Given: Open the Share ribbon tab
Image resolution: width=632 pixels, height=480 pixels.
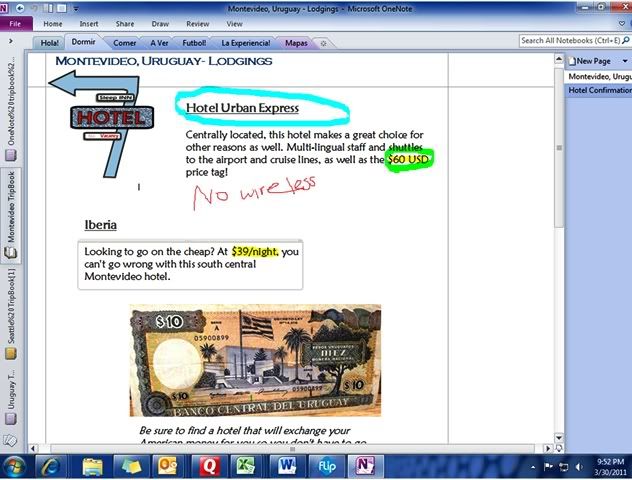Looking at the screenshot, I should [x=125, y=24].
